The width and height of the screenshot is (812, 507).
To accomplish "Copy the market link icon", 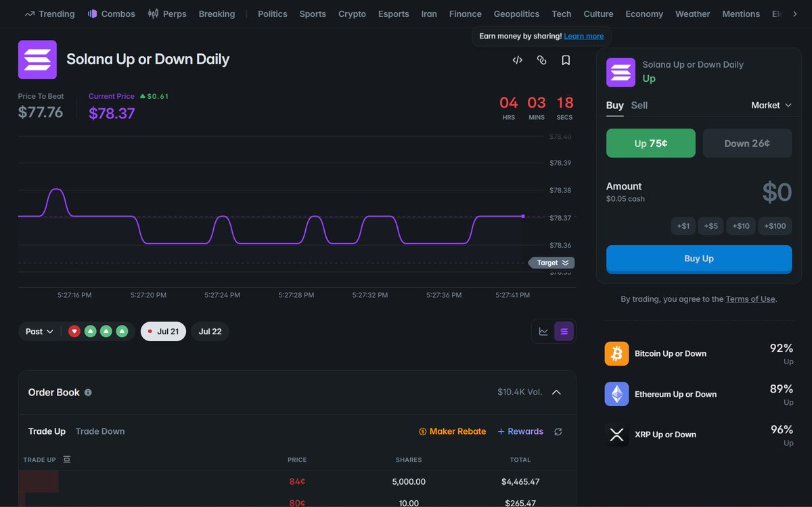I will [x=541, y=60].
